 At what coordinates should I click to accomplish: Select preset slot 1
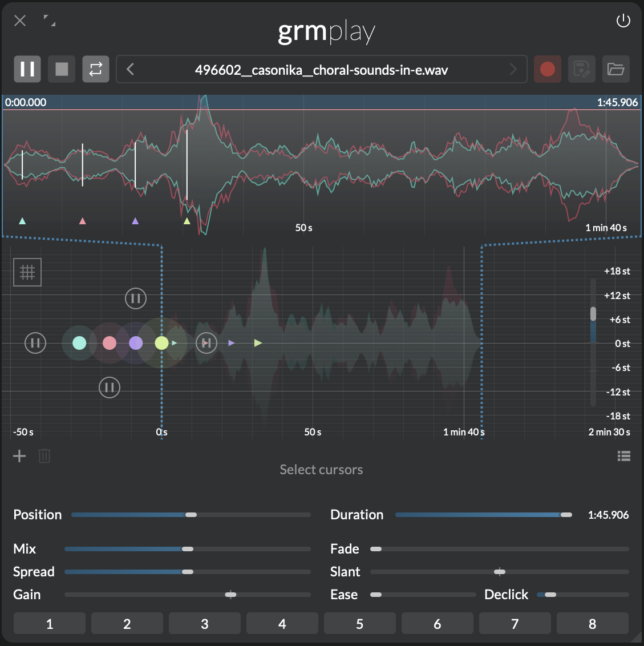pos(50,624)
